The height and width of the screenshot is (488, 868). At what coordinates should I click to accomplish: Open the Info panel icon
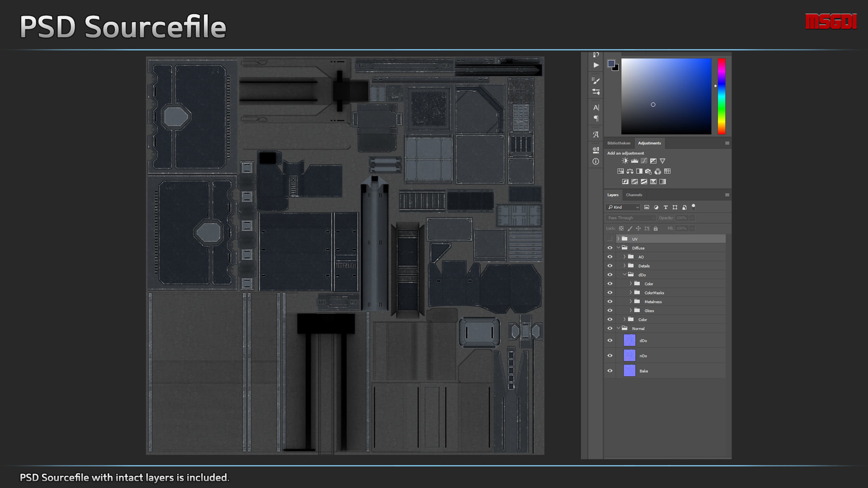pyautogui.click(x=596, y=161)
